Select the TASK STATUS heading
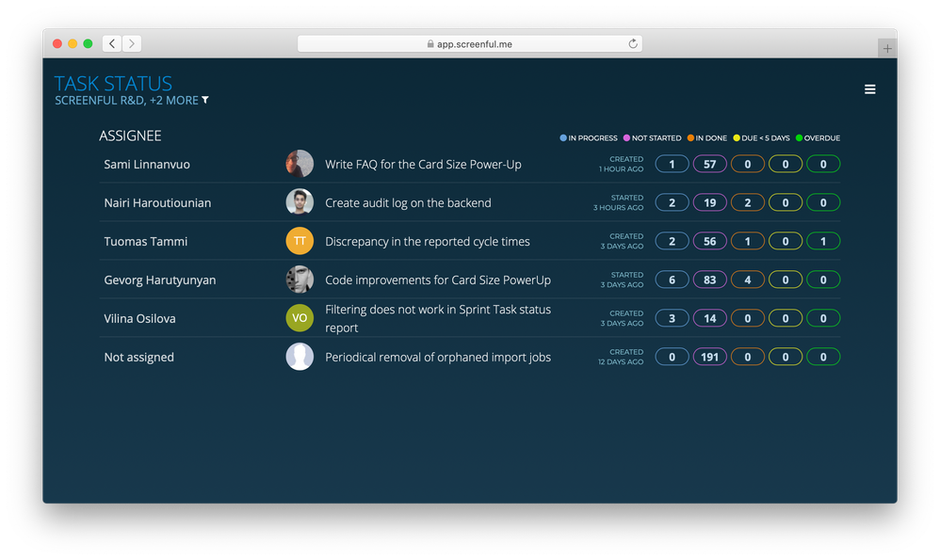This screenshot has height=560, width=940. point(113,83)
